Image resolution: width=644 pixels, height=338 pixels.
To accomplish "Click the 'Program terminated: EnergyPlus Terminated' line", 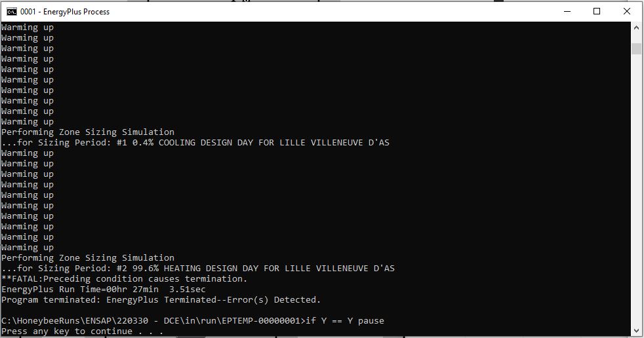I will (x=161, y=300).
